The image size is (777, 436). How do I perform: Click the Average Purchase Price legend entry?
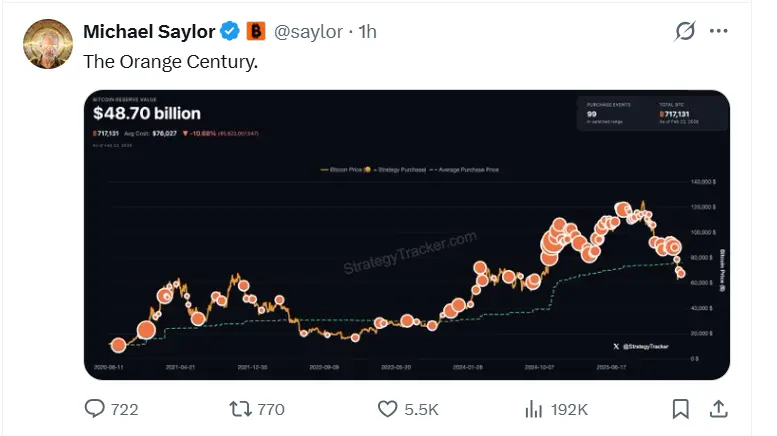tap(468, 170)
